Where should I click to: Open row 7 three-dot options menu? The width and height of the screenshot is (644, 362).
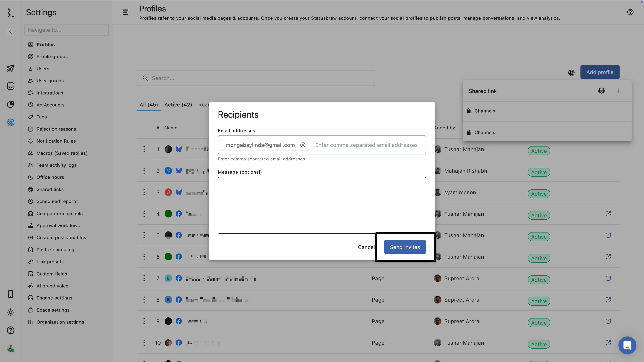pyautogui.click(x=144, y=278)
